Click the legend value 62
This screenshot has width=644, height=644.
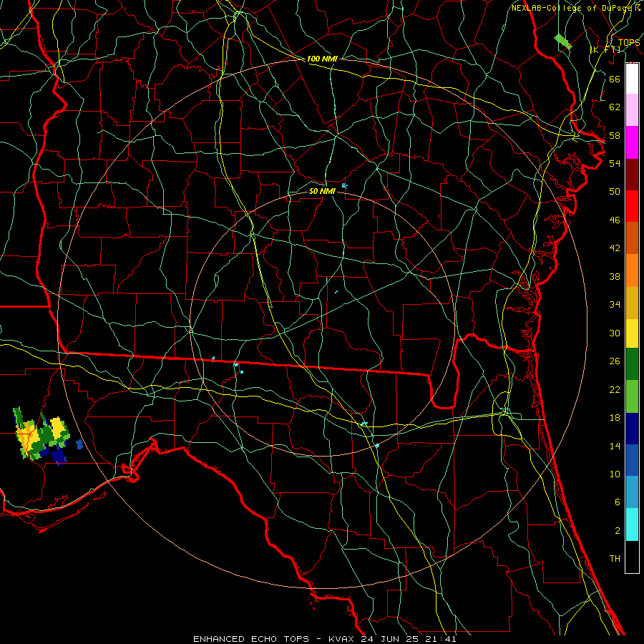tap(615, 107)
